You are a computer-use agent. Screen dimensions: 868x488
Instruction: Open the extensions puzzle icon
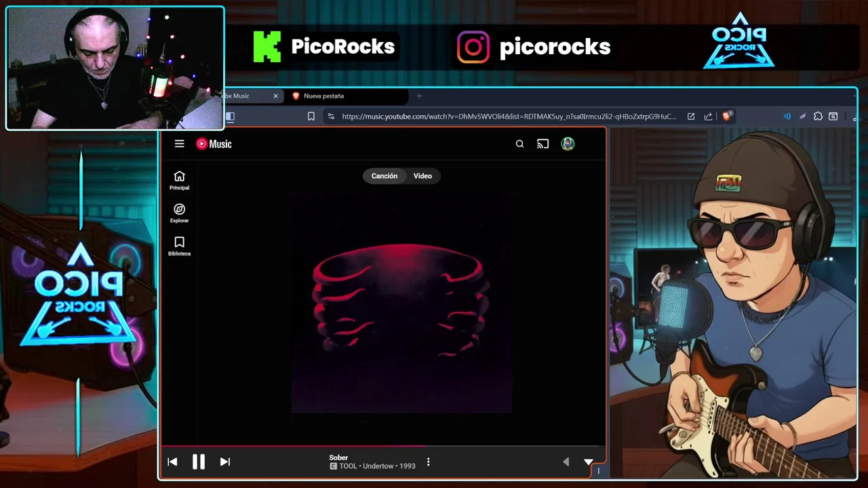(818, 117)
